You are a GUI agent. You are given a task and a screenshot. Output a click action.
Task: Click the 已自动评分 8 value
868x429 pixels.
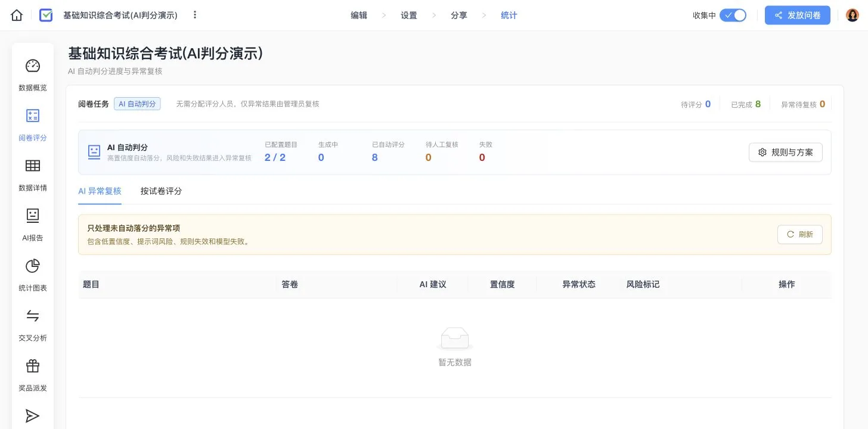pyautogui.click(x=375, y=157)
